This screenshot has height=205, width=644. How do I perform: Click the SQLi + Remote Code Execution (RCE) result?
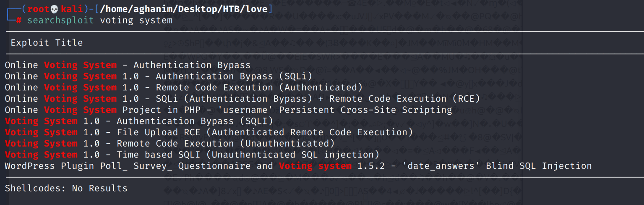coord(242,99)
